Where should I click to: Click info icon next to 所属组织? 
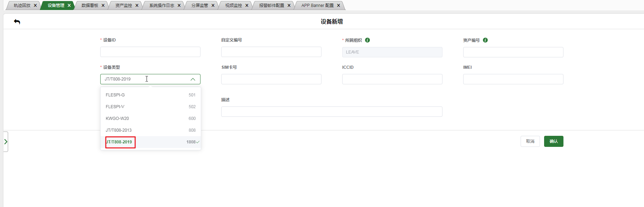coord(367,40)
